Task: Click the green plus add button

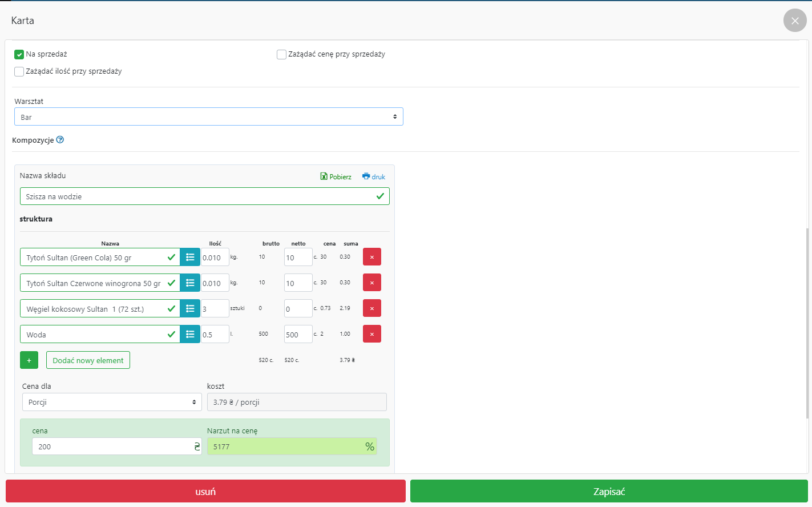Action: [29, 360]
